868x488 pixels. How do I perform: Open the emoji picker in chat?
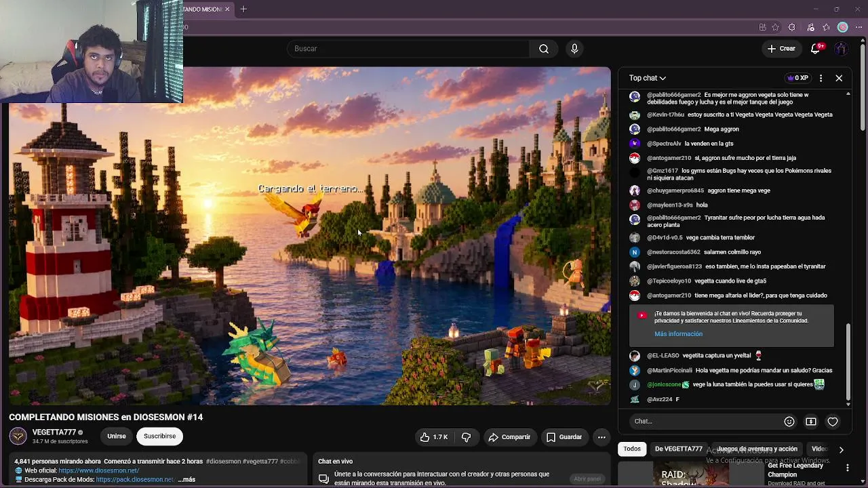tap(789, 422)
